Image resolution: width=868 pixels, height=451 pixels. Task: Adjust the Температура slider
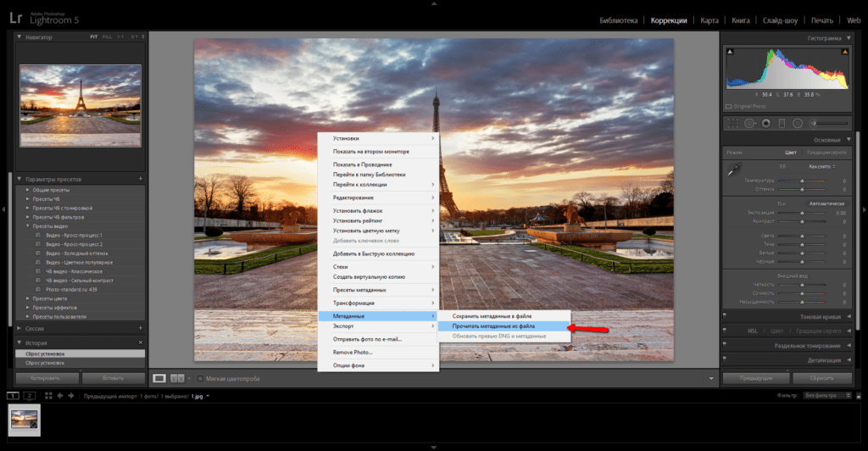pyautogui.click(x=802, y=181)
